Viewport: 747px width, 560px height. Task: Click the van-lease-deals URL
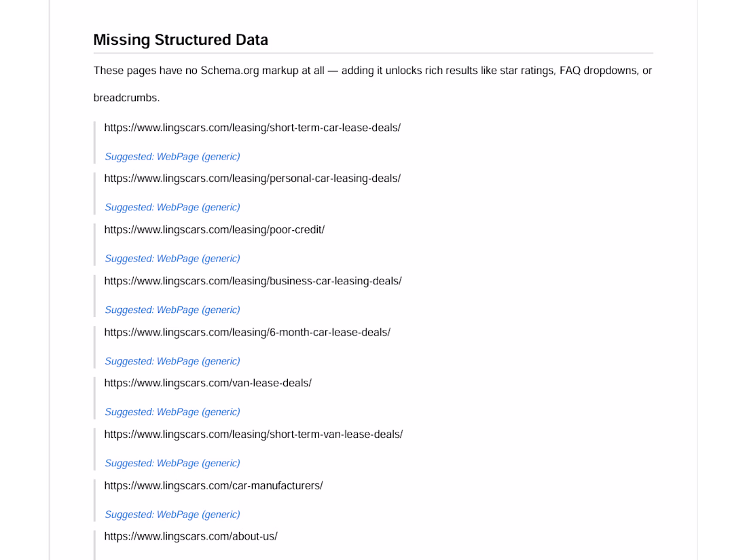[208, 383]
